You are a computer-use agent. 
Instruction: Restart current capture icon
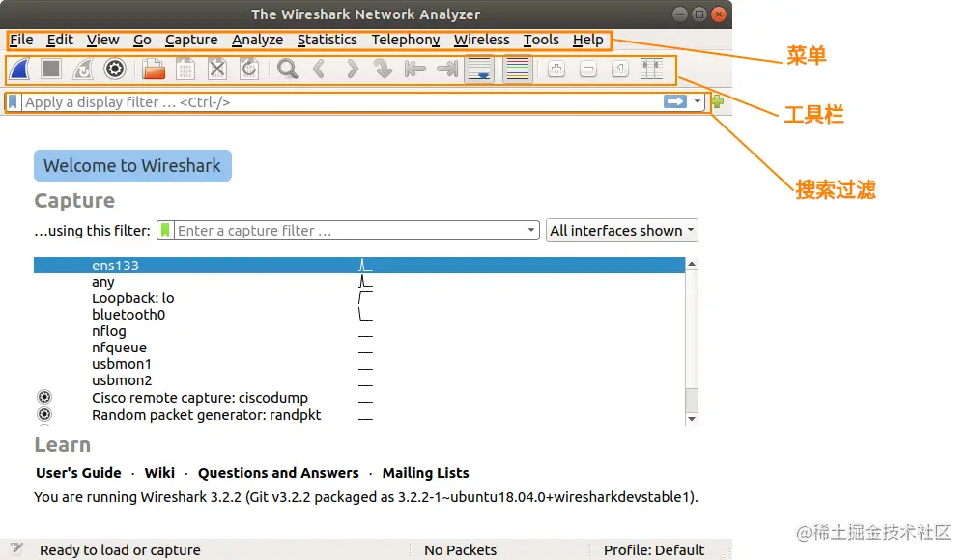tap(83, 70)
